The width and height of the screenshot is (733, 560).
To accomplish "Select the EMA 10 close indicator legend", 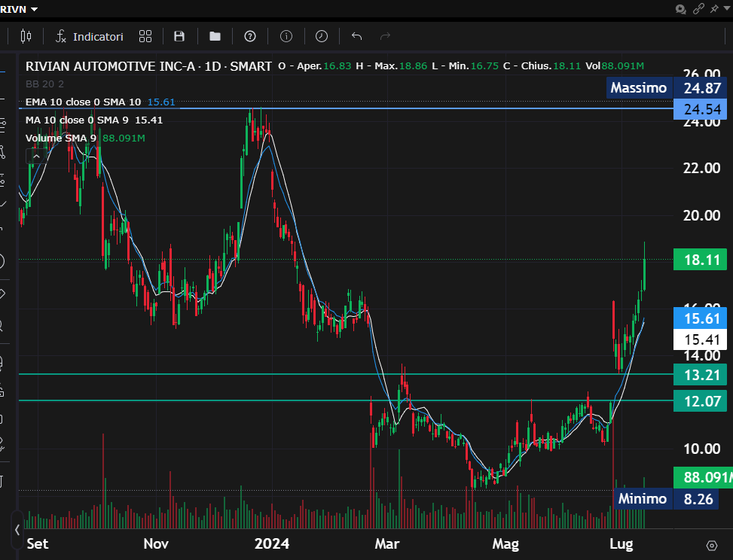I will (x=83, y=102).
